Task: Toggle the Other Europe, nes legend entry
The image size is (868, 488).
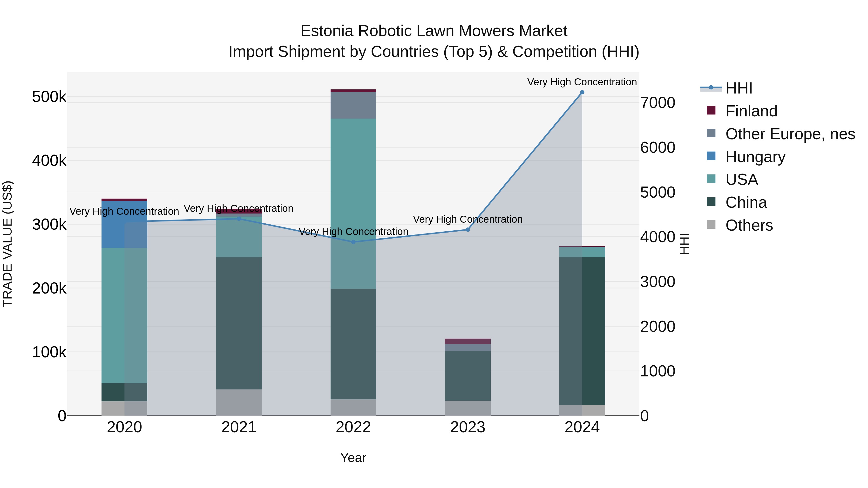Action: pos(780,134)
